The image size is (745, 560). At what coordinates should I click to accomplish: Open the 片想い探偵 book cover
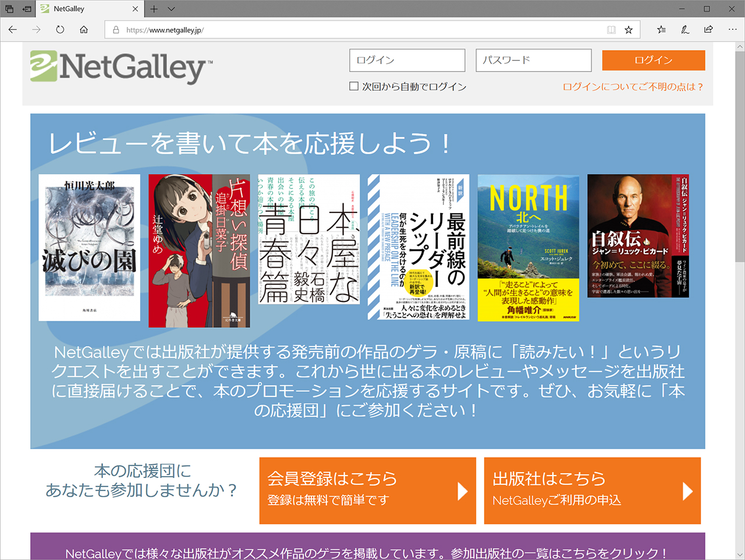(x=199, y=251)
